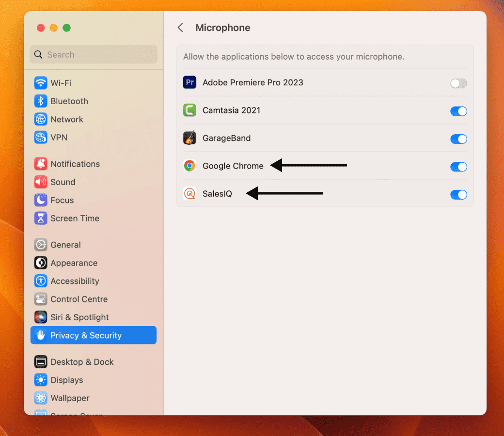The width and height of the screenshot is (504, 436).
Task: Toggle off Google Chrome microphone access
Action: point(458,167)
